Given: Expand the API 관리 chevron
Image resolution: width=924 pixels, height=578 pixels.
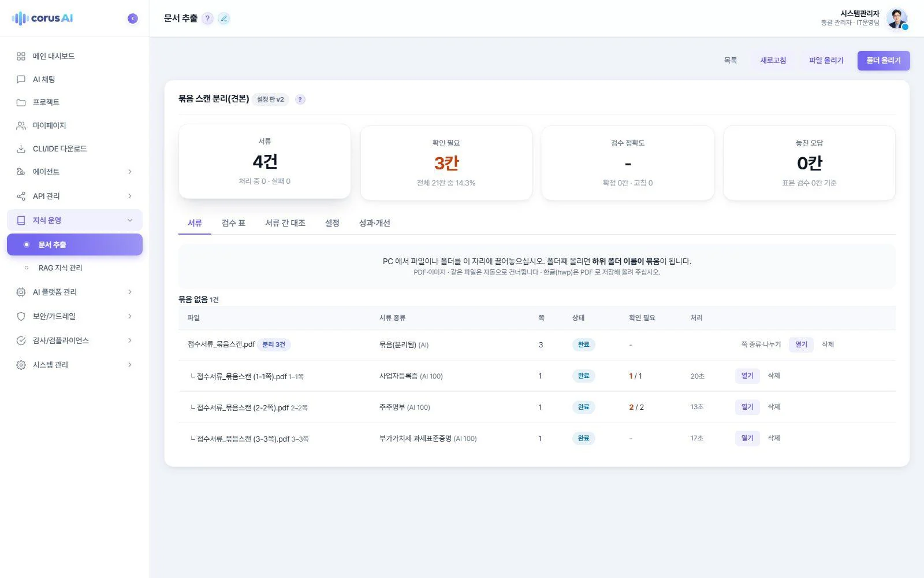Looking at the screenshot, I should [130, 196].
